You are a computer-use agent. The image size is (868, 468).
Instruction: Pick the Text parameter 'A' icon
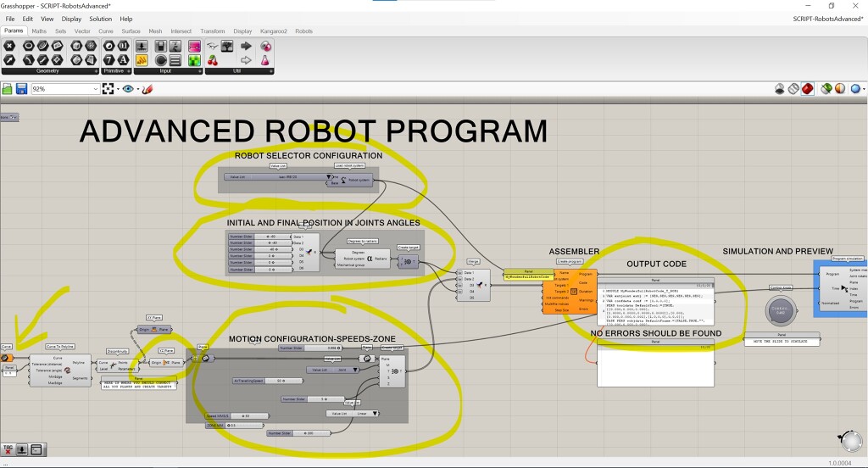(x=123, y=60)
